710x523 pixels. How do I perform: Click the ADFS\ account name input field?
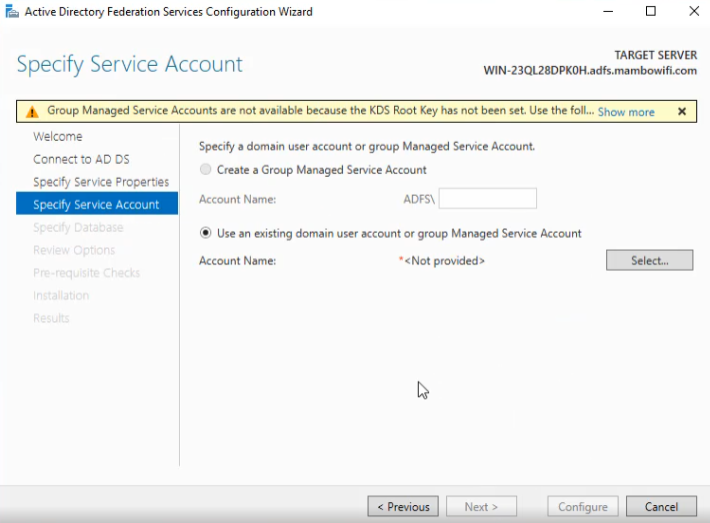click(x=488, y=199)
